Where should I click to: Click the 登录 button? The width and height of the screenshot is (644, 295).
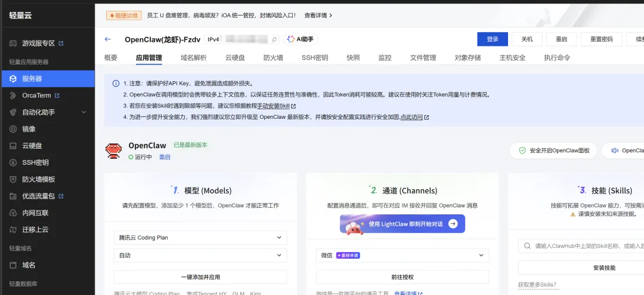pyautogui.click(x=493, y=39)
